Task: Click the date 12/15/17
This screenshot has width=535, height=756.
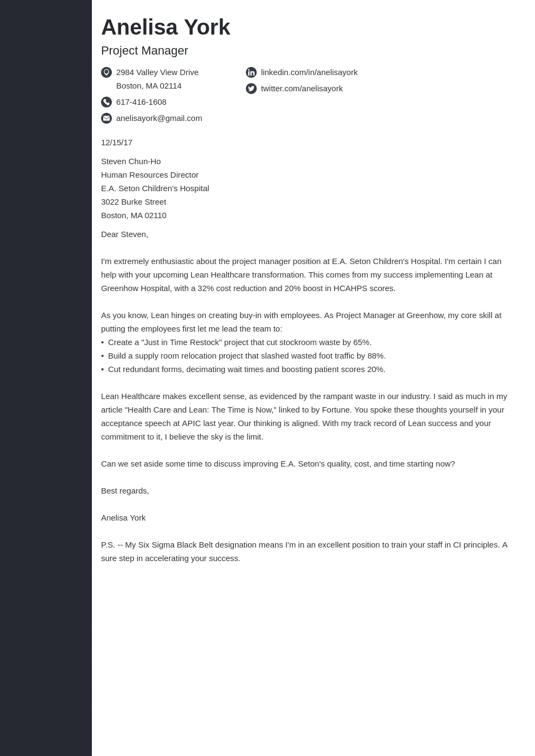Action: click(x=117, y=143)
